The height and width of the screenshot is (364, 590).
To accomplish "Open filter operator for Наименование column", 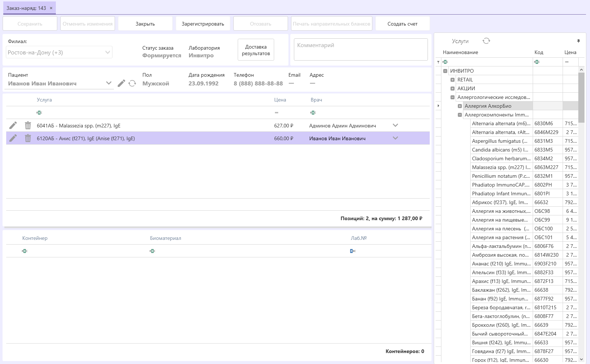I will (x=445, y=62).
